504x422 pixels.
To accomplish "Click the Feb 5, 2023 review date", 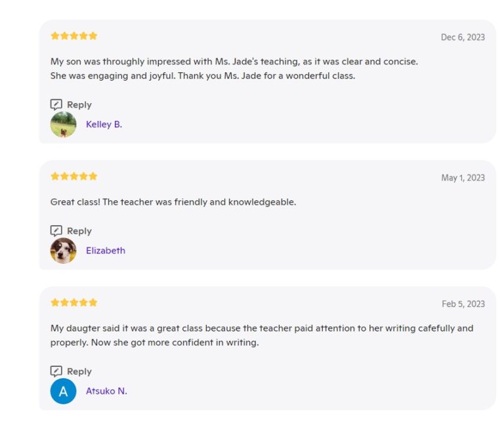I will click(x=463, y=304).
